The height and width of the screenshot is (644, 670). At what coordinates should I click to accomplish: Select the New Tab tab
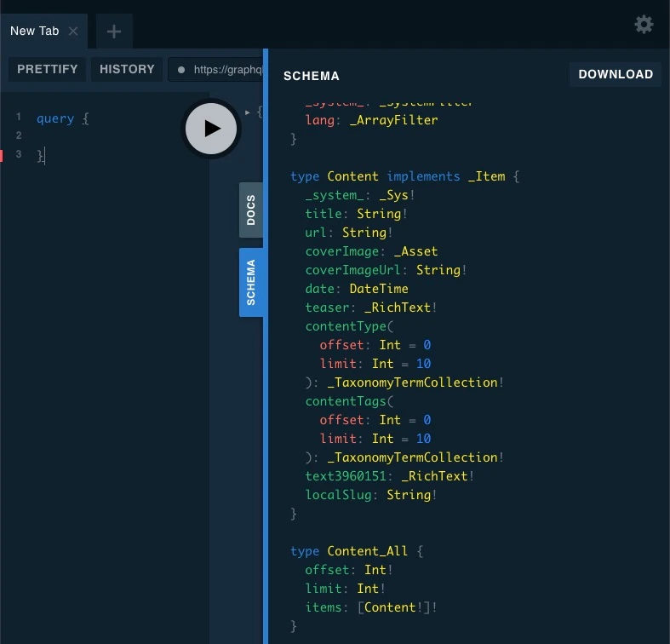point(35,31)
